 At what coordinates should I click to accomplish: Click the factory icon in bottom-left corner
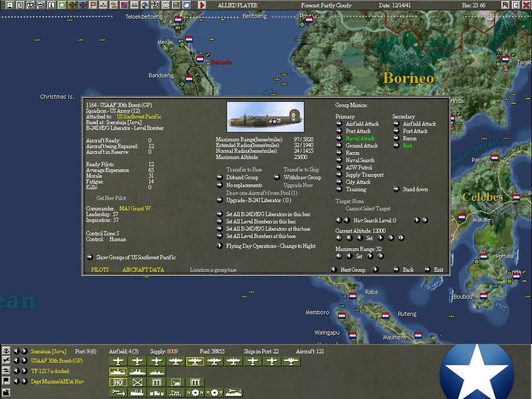6,393
